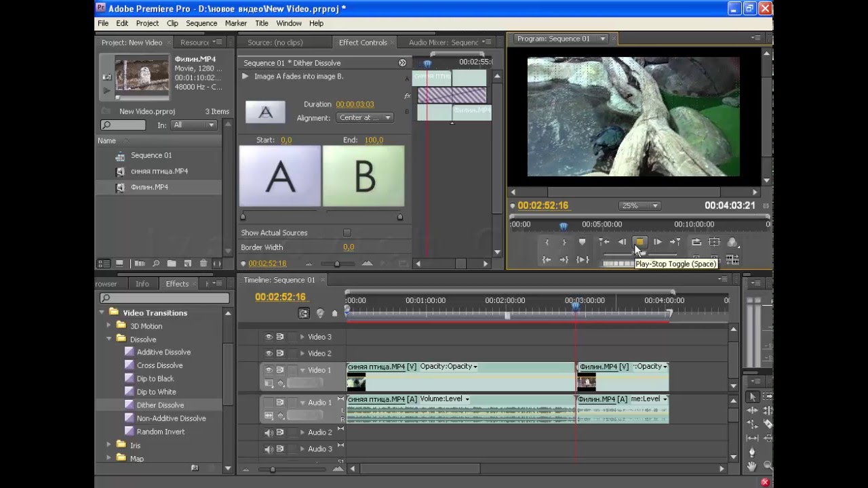This screenshot has height=488, width=868.
Task: Click the Find icon in Project panel
Action: click(x=156, y=263)
